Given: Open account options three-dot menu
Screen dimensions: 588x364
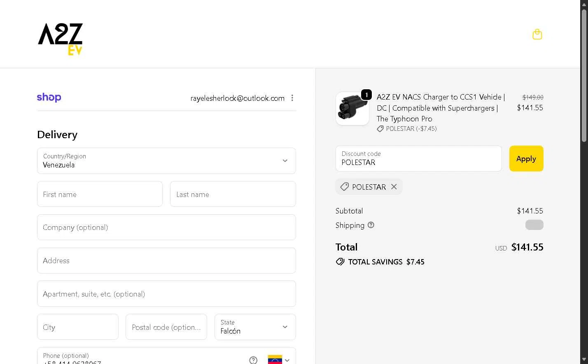Looking at the screenshot, I should click(x=292, y=98).
